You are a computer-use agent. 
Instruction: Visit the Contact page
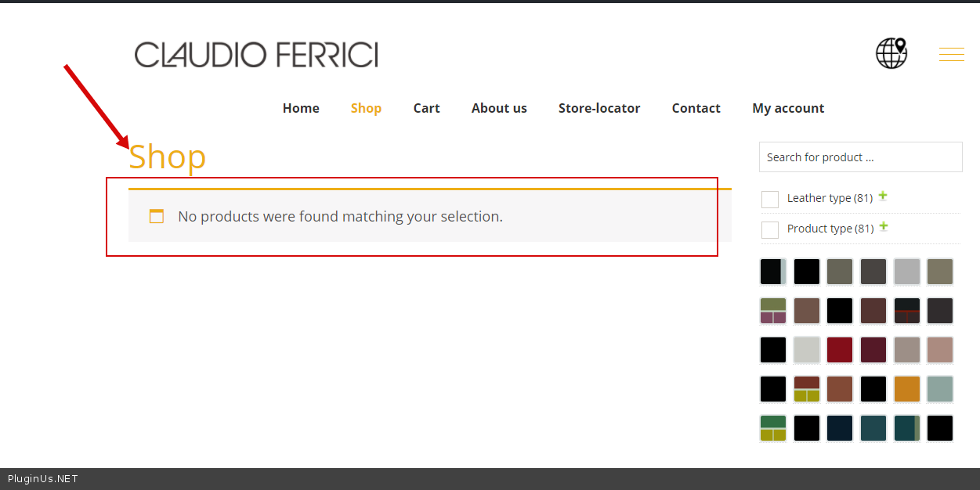click(696, 108)
